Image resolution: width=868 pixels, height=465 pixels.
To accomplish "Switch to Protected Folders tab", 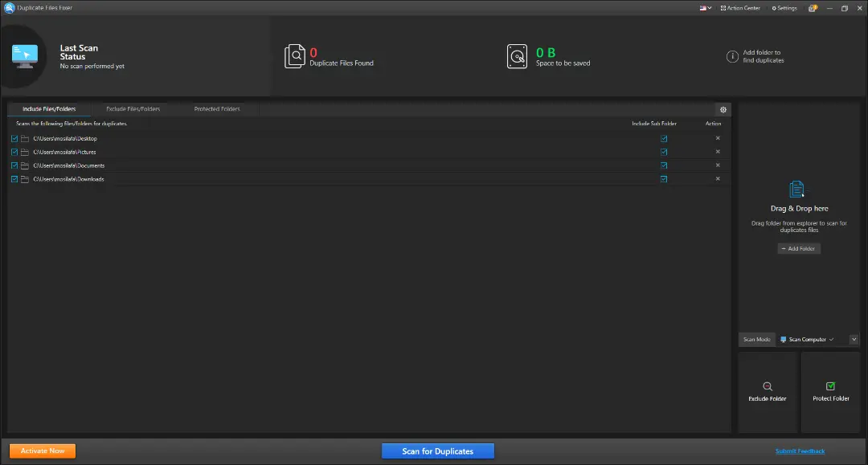I will (217, 109).
